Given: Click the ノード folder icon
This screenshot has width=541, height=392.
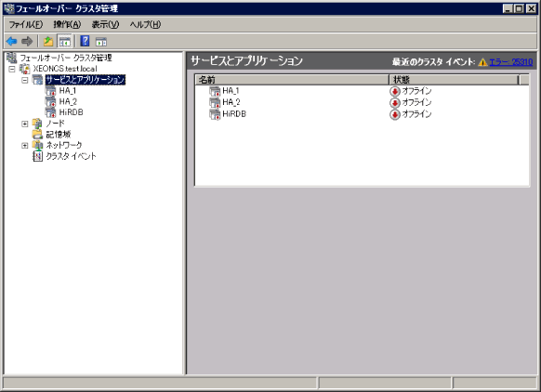Looking at the screenshot, I should 37,124.
